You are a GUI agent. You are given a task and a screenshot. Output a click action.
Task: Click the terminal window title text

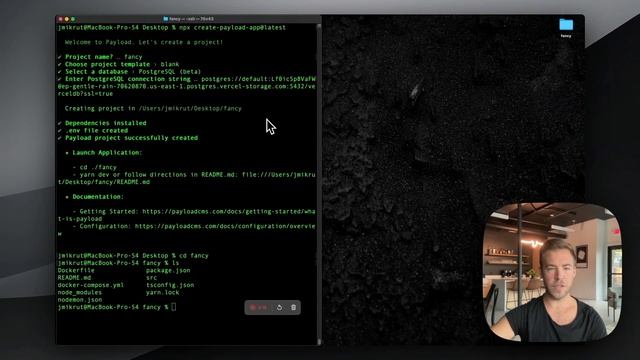pos(191,19)
